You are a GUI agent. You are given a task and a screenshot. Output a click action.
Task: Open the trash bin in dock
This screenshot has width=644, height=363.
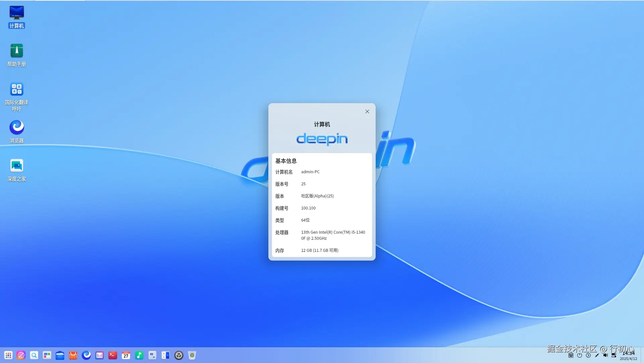coord(192,355)
